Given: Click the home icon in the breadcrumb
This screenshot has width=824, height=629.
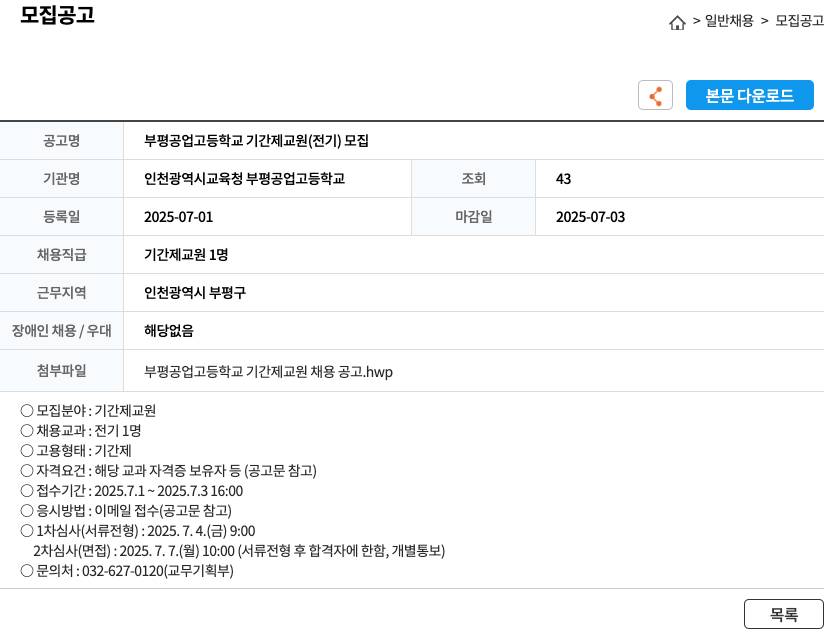Looking at the screenshot, I should pyautogui.click(x=677, y=23).
